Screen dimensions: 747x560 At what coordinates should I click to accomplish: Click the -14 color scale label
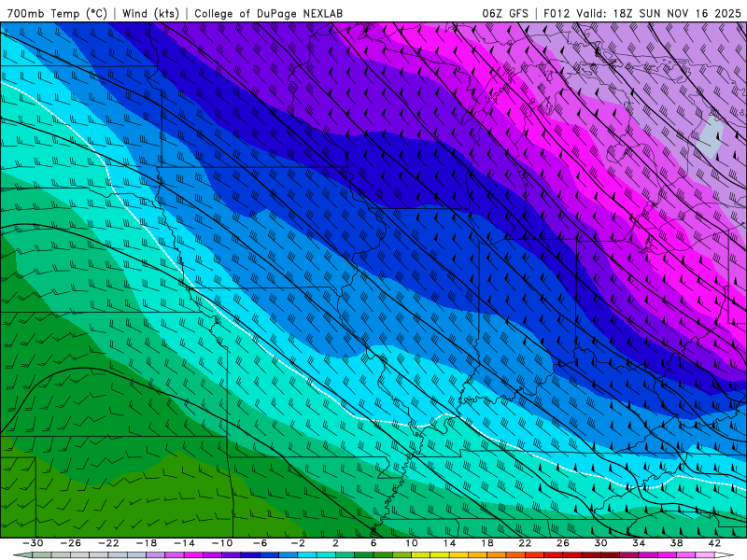tap(184, 543)
